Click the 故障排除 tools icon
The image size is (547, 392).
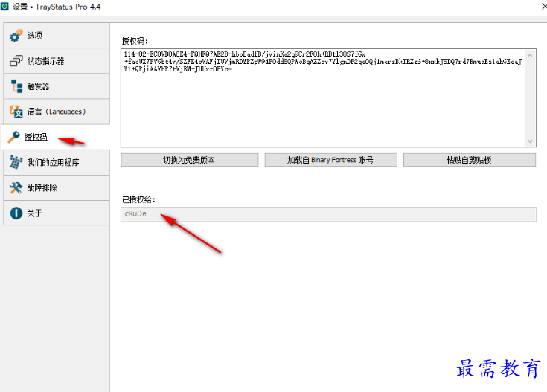pos(16,187)
